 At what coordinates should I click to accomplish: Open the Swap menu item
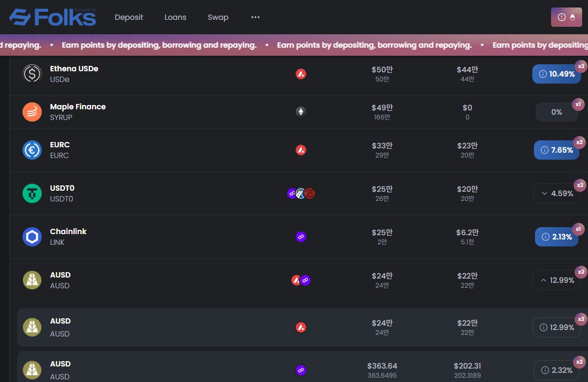tap(218, 17)
